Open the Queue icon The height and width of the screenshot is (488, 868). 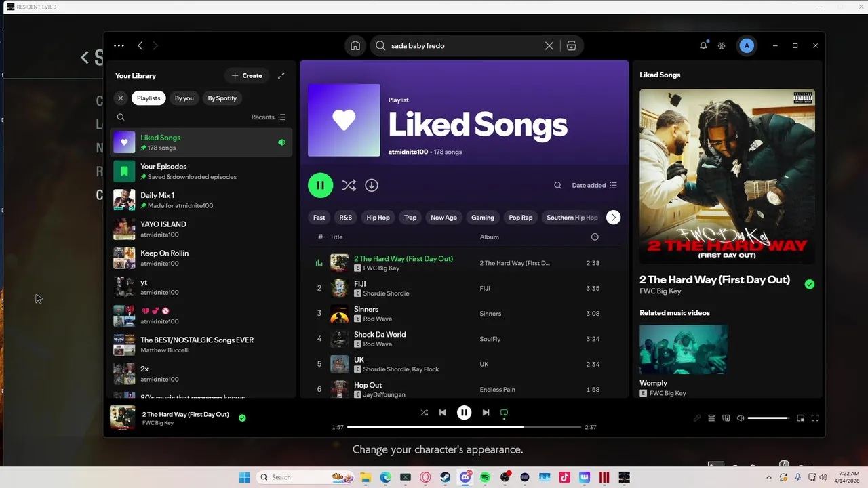(711, 418)
